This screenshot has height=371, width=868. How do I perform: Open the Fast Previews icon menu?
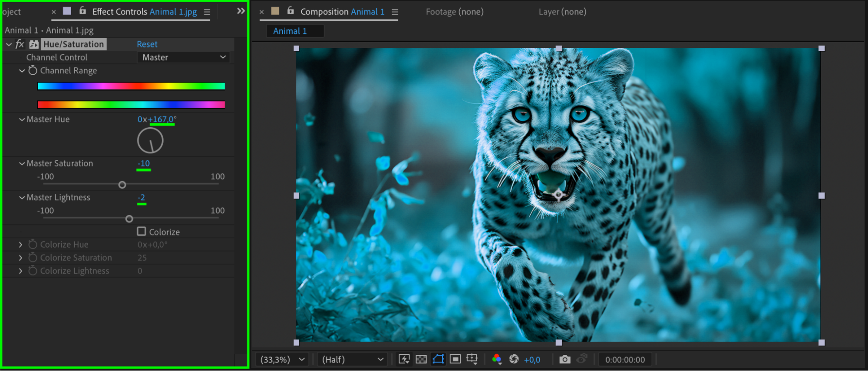click(x=404, y=359)
